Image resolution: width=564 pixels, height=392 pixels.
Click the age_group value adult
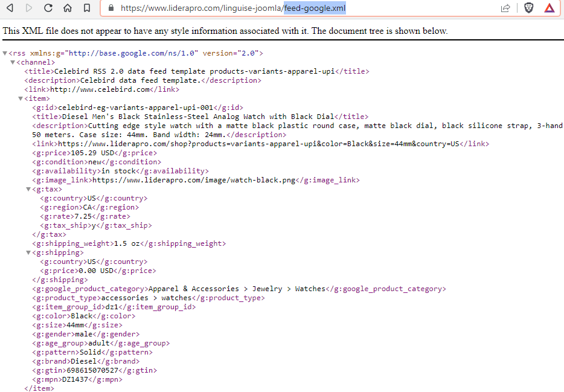[x=99, y=343]
